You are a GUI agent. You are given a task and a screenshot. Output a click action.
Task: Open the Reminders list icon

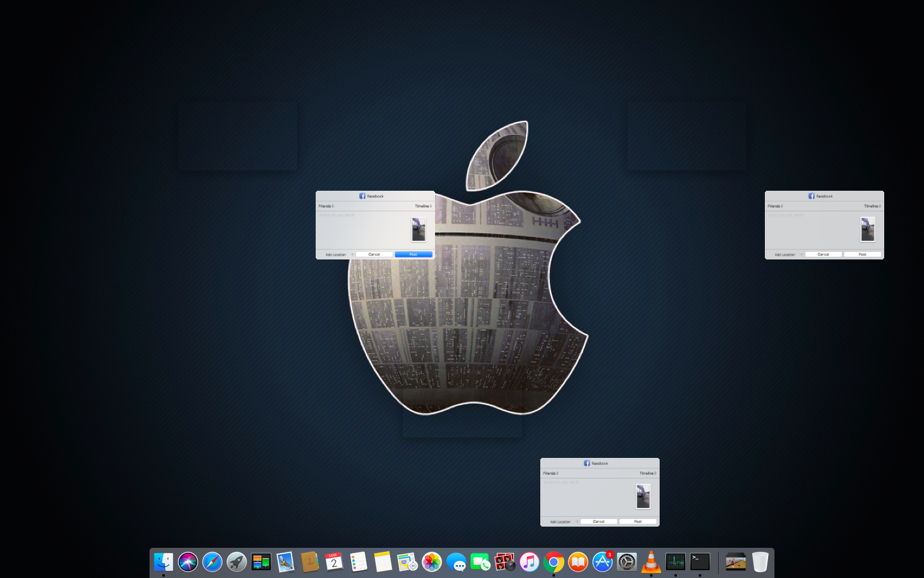pos(359,562)
